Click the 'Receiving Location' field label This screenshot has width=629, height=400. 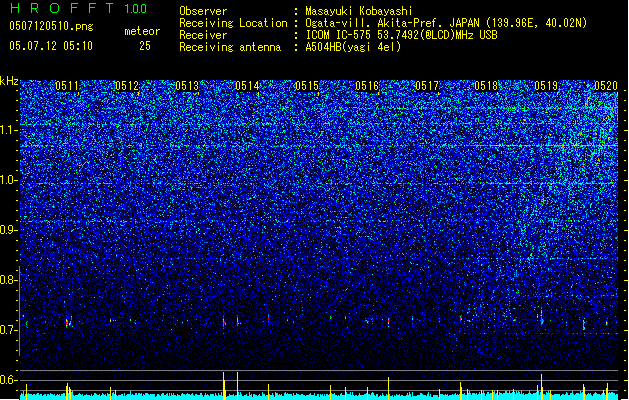tap(233, 23)
